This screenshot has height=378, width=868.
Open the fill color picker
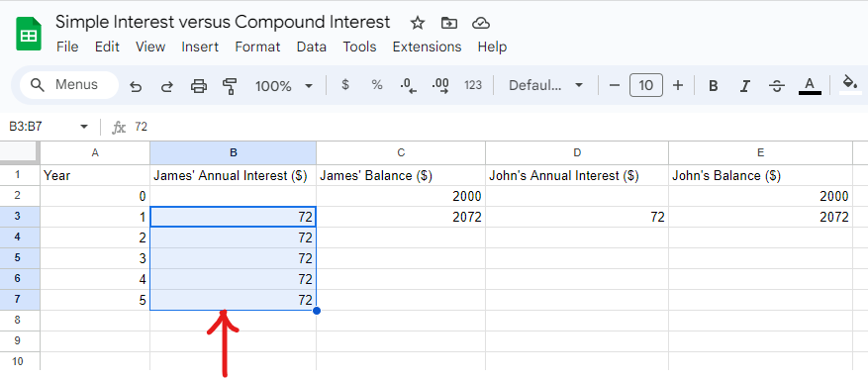tap(850, 85)
